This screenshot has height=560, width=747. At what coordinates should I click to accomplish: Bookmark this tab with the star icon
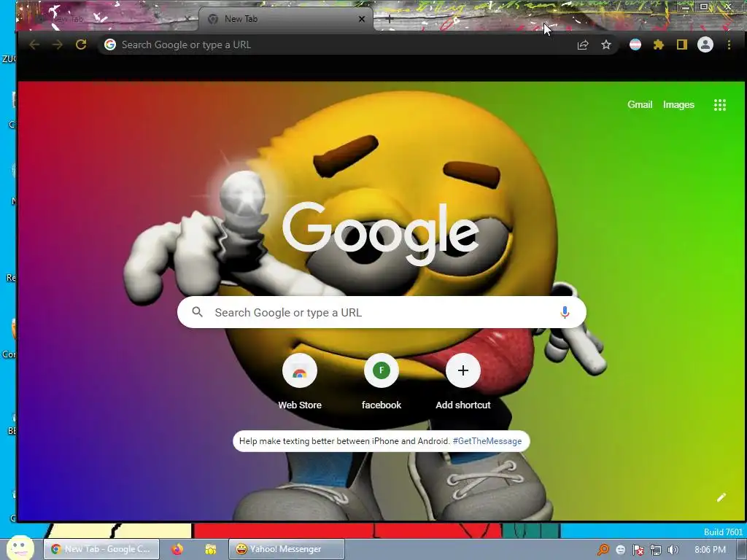(x=606, y=44)
